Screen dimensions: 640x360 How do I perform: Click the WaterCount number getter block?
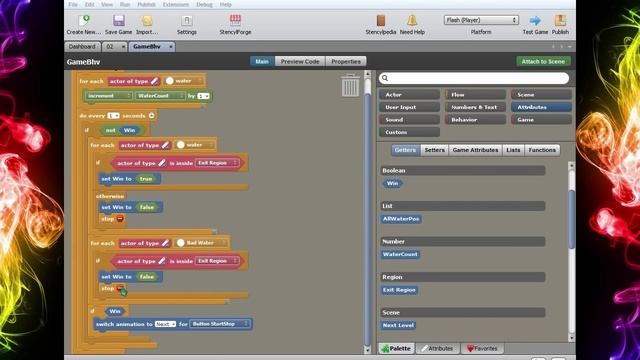pyautogui.click(x=400, y=254)
